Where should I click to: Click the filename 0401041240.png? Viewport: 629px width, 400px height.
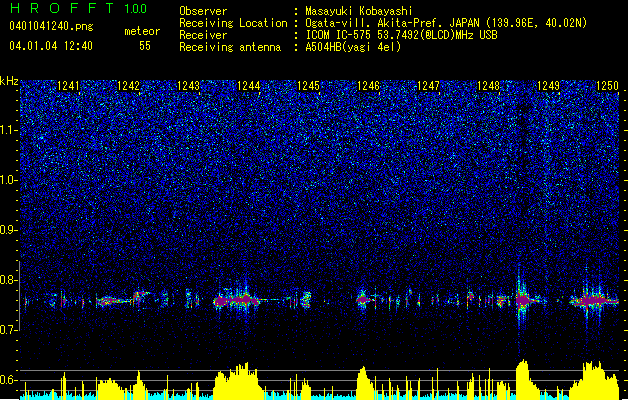51,27
